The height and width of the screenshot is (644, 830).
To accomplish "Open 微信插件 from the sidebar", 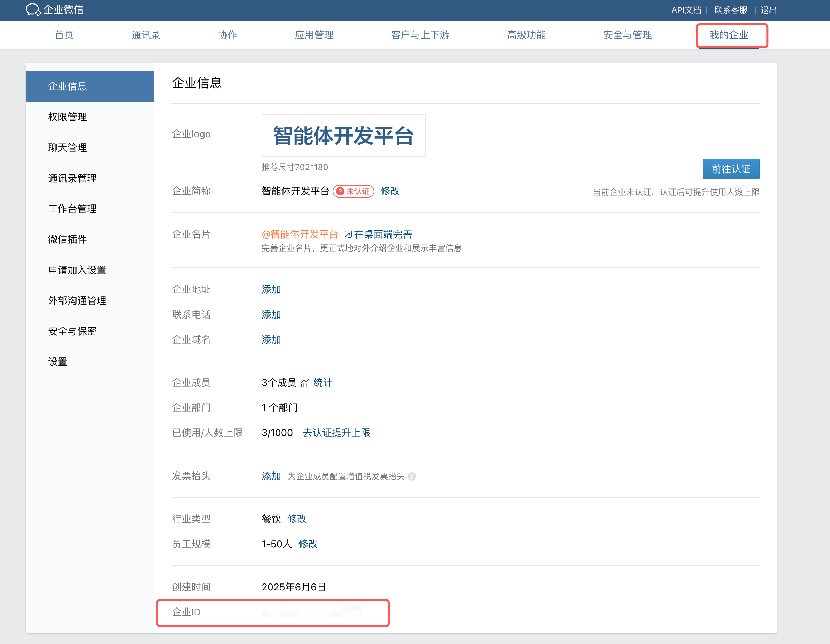I will click(67, 239).
